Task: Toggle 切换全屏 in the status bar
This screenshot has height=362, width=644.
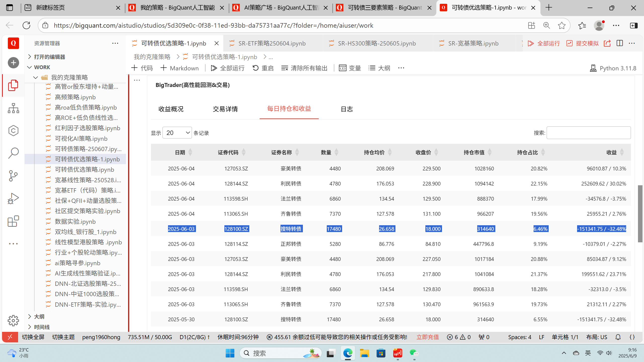Action: (33, 337)
